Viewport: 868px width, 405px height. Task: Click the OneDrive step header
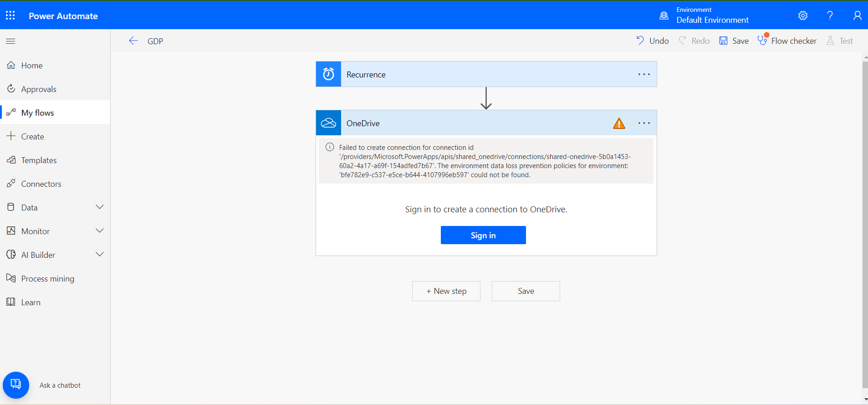[486, 123]
